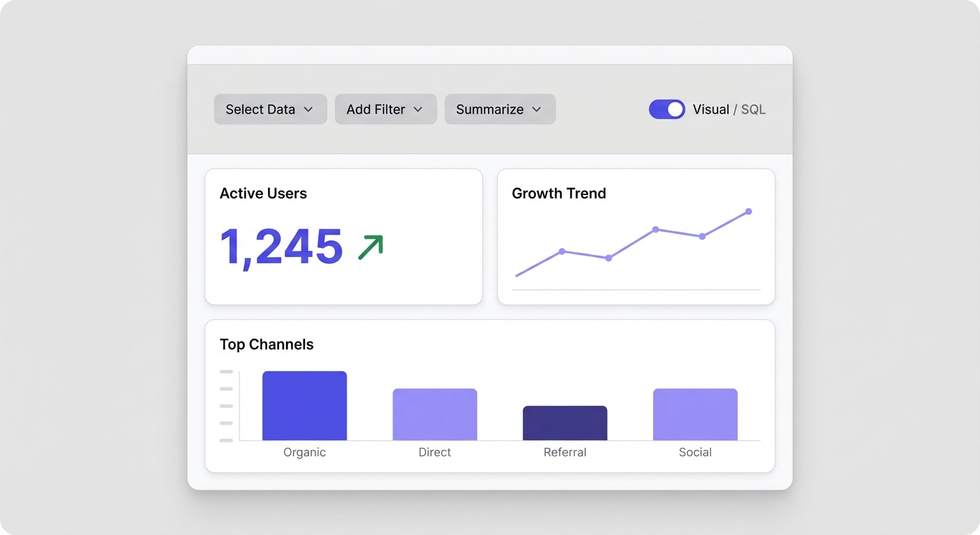The image size is (980, 535).
Task: Click the Top Channels heading
Action: click(267, 344)
